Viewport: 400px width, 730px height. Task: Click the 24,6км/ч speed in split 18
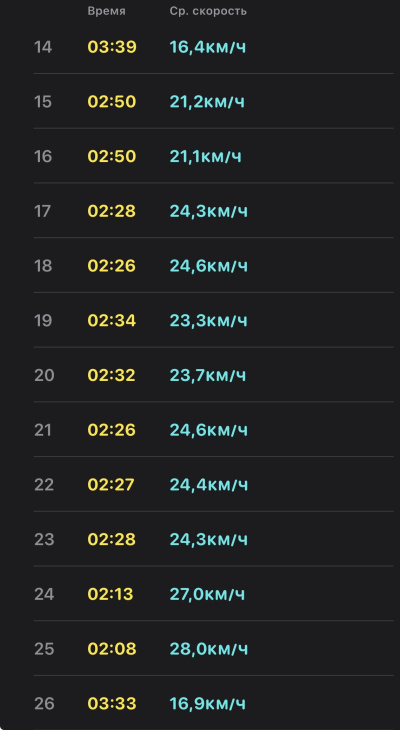[209, 266]
